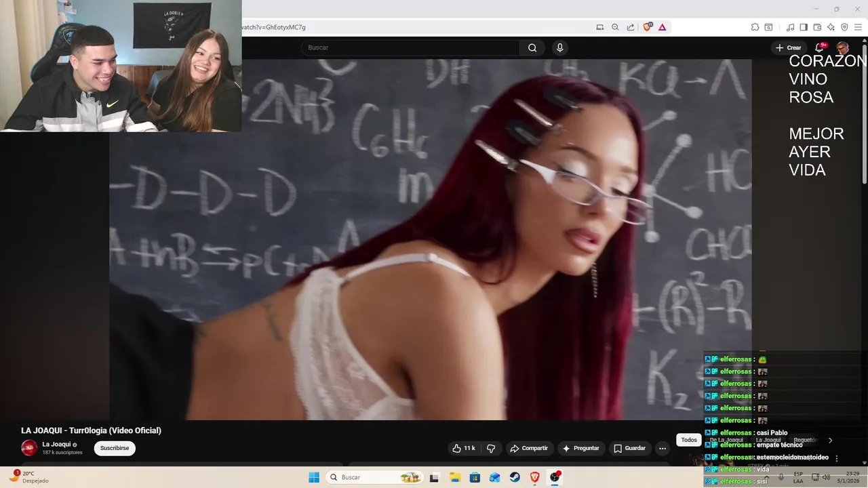868x488 pixels.
Task: Open the YouTube account avatar menu
Action: 842,47
